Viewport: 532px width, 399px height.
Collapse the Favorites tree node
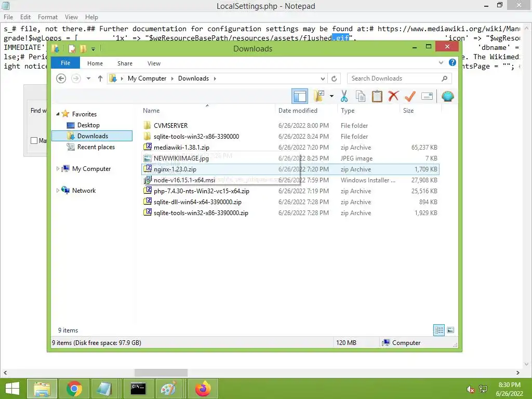57,114
